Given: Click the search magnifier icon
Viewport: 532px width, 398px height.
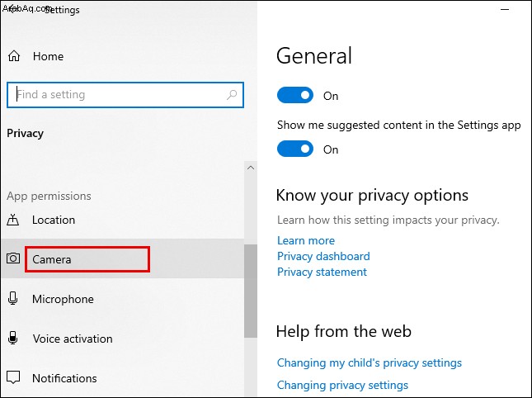Looking at the screenshot, I should [232, 95].
